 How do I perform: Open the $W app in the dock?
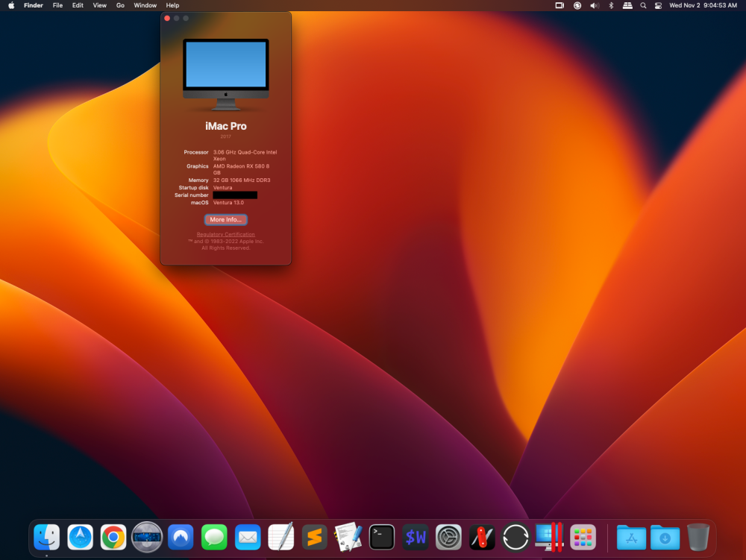pyautogui.click(x=416, y=537)
